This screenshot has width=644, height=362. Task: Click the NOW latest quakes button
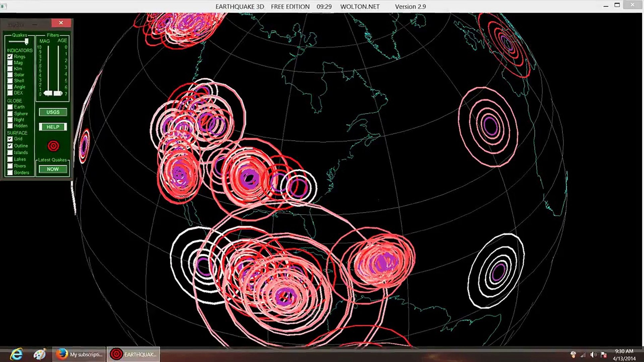click(53, 169)
